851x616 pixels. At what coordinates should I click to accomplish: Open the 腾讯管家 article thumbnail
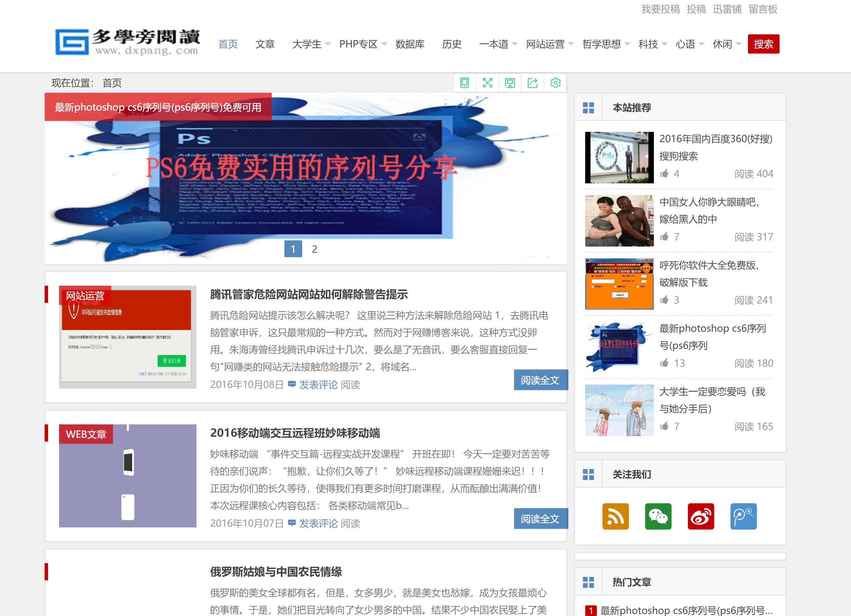coord(127,337)
